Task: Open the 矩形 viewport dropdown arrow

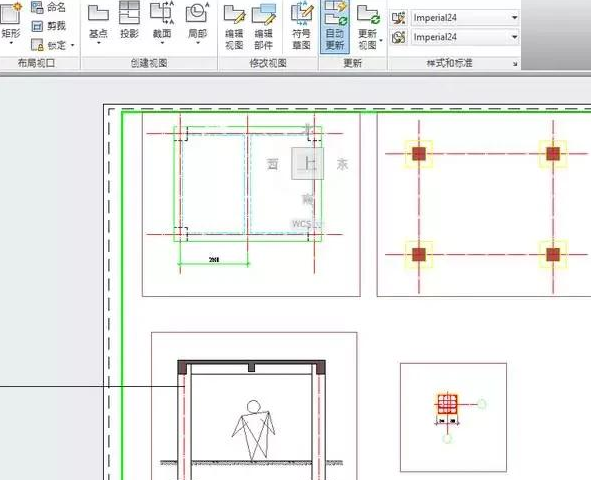Action: [x=11, y=43]
